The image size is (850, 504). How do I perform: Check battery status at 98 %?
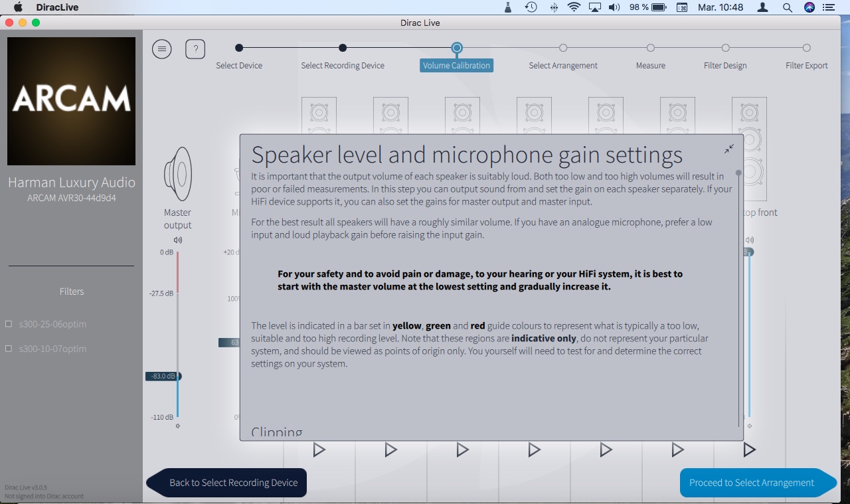tap(647, 7)
